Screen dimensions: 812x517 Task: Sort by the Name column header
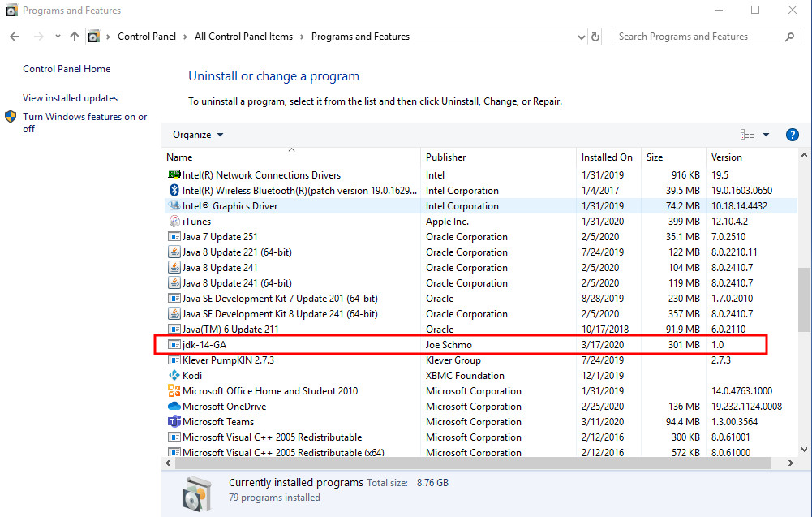pos(293,157)
